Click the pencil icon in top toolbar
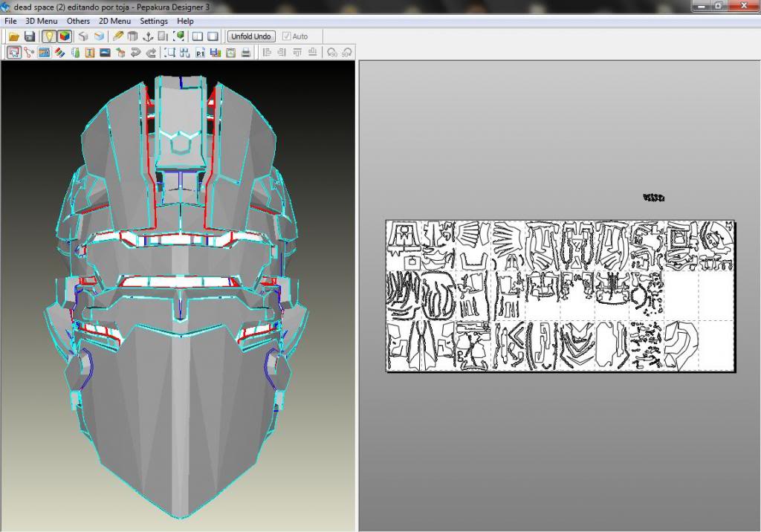The image size is (761, 532). (117, 36)
